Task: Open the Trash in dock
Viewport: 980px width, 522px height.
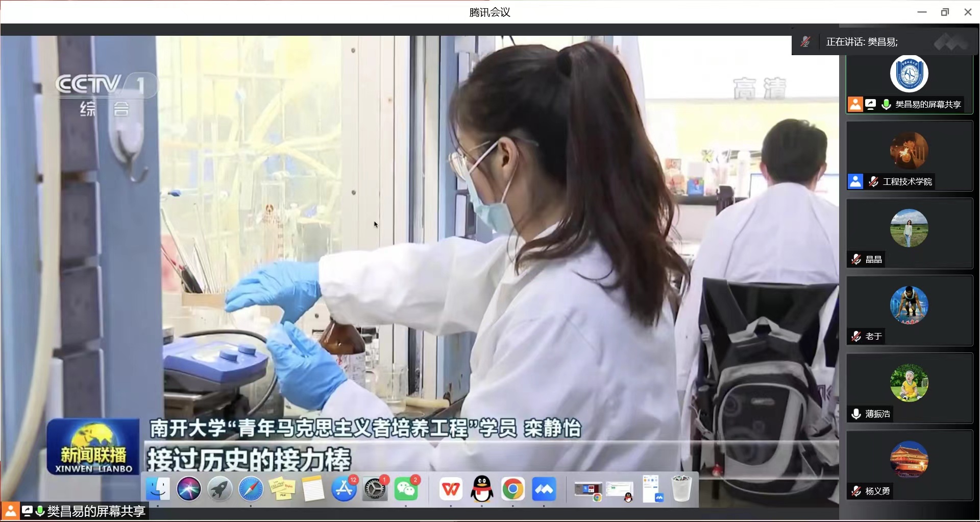Action: click(682, 489)
